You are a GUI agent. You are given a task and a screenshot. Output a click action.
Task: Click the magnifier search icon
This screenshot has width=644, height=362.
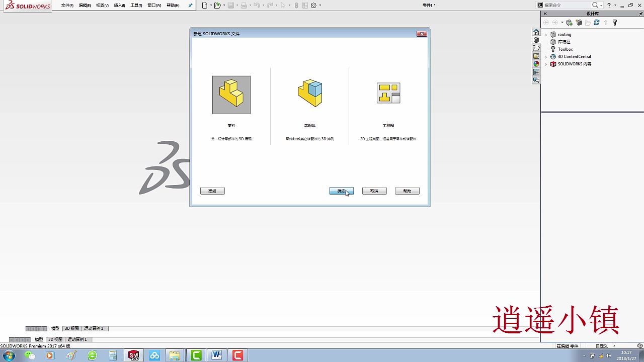tap(595, 5)
